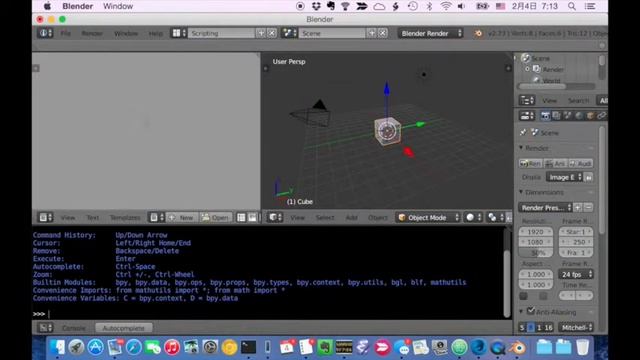The image size is (640, 360).
Task: Click the blue Z axis manipulator arrow
Action: click(x=387, y=89)
